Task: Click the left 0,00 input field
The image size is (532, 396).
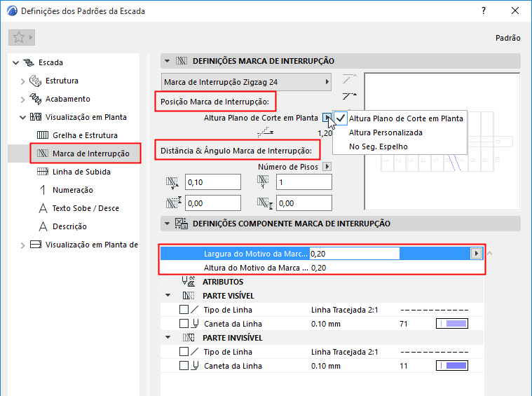Action: [213, 203]
